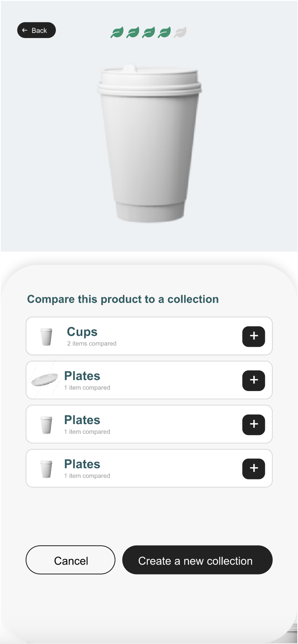The width and height of the screenshot is (298, 644).
Task: Click the second green leaf rating icon
Action: coord(133,32)
